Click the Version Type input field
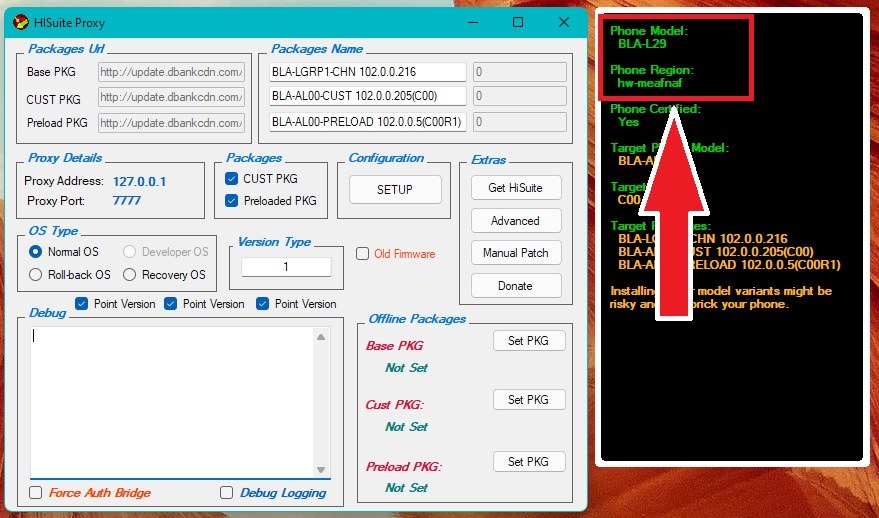Viewport: 879px width, 518px height. point(286,267)
